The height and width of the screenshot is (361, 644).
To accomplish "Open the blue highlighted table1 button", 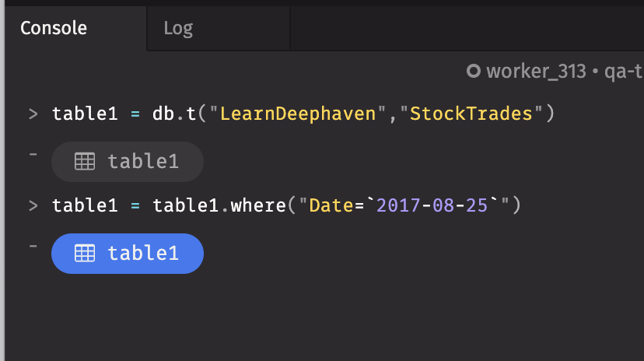I will pos(128,254).
